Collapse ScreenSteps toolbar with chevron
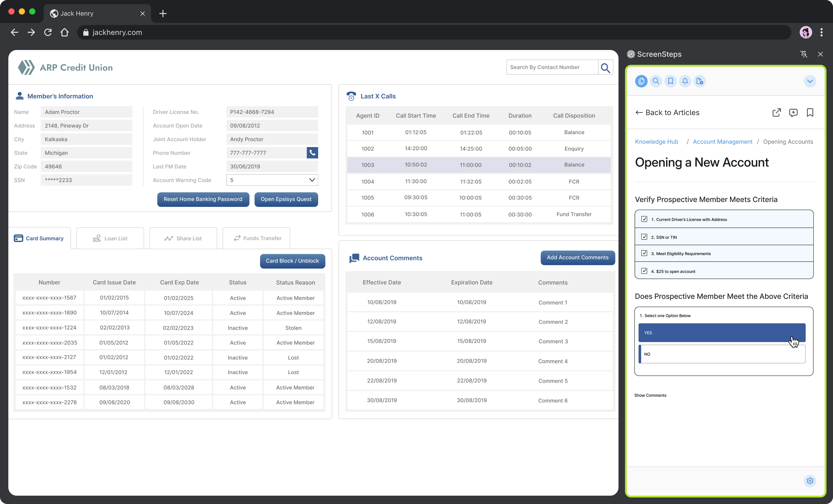 (810, 81)
